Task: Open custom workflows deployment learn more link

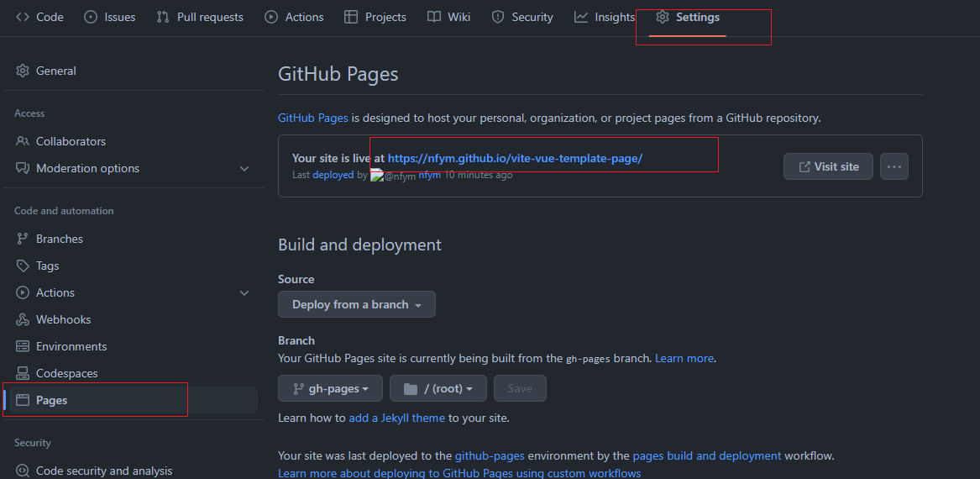Action: tap(459, 473)
